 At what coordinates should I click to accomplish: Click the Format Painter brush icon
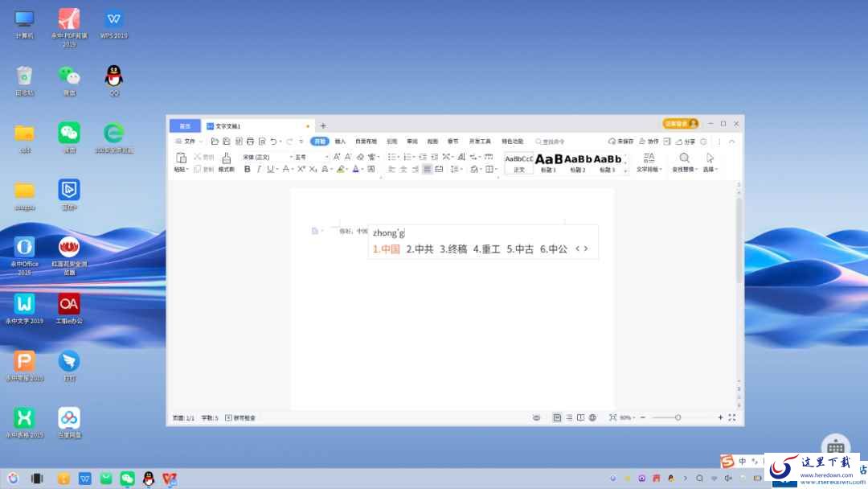coord(227,158)
